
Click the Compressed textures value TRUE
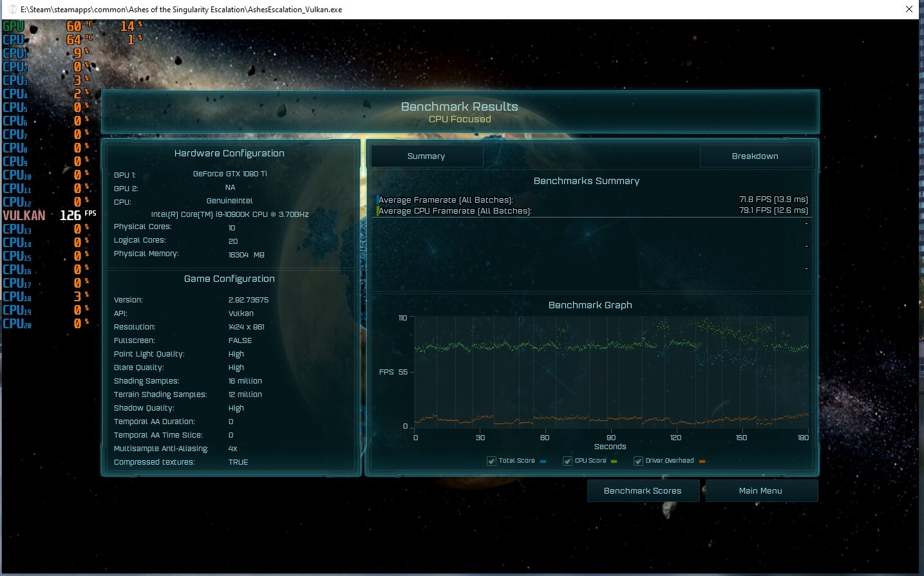pyautogui.click(x=238, y=462)
